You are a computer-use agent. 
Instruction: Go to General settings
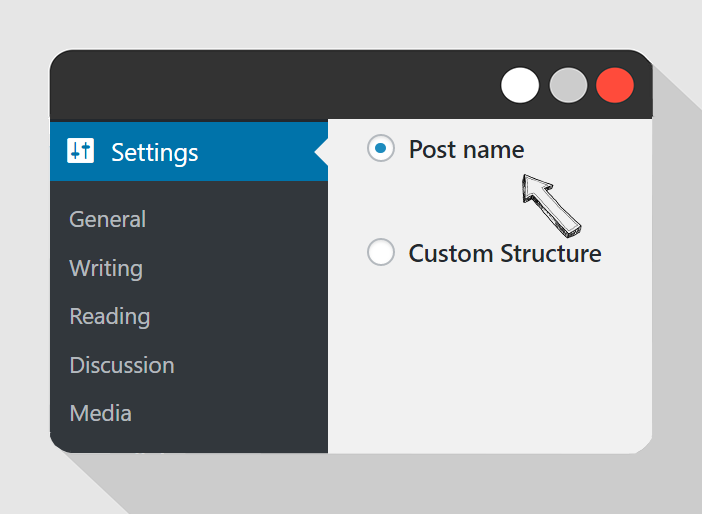coord(107,219)
